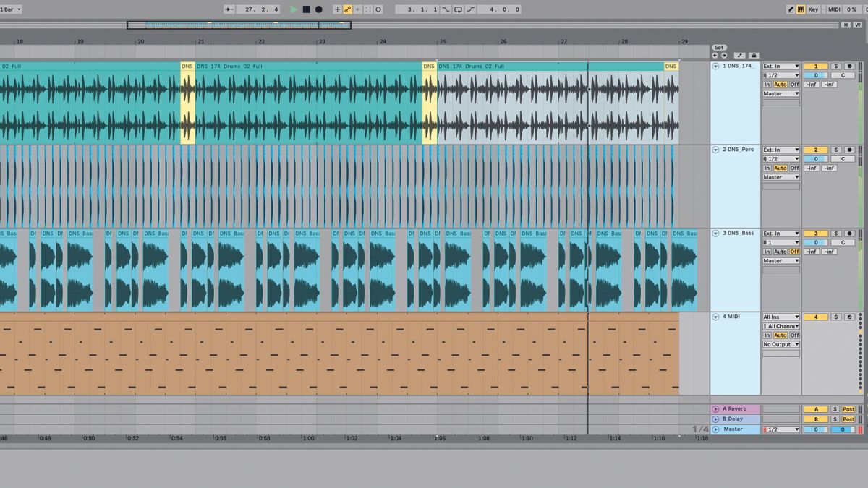868x488 pixels.
Task: Toggle Post on the B Delay return track
Action: tap(848, 419)
